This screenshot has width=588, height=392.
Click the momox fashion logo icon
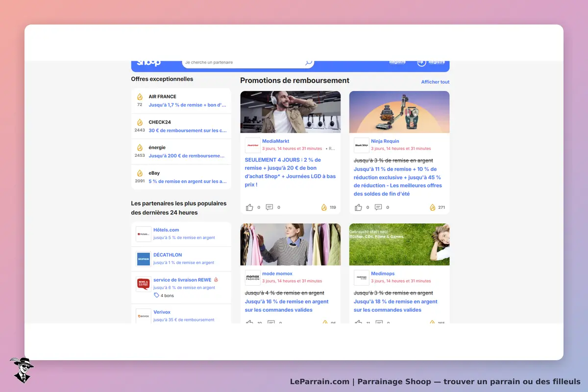coord(253,278)
